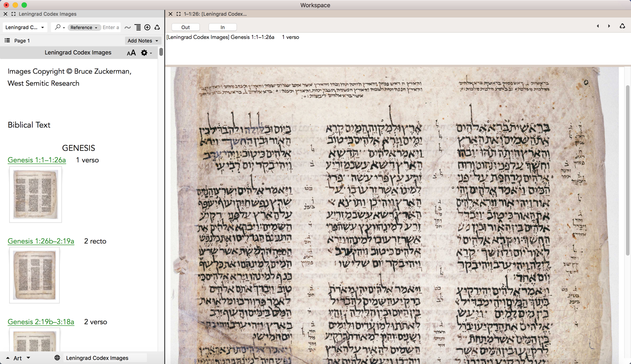Viewport: 631px width, 364px height.
Task: Go to previous image with left arrow
Action: 598,26
